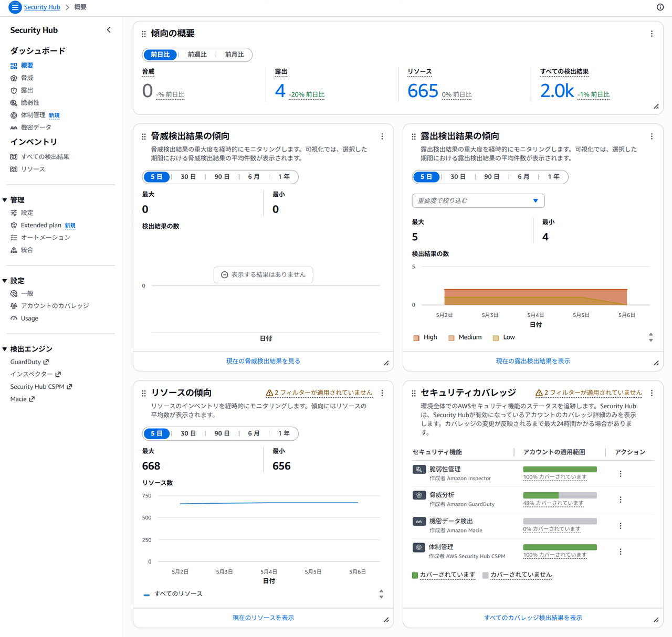Image resolution: width=672 pixels, height=637 pixels.
Task: Click the info icon at top right
Action: click(660, 7)
